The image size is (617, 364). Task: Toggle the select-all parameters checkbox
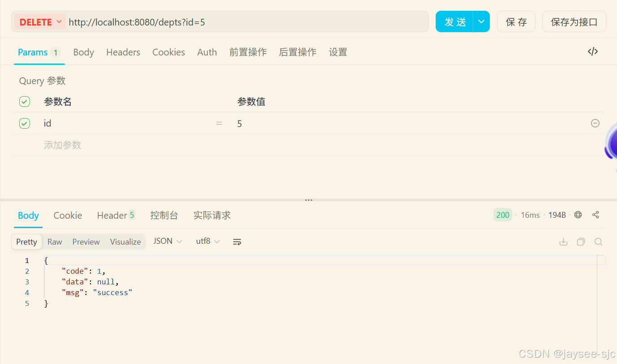tap(25, 102)
